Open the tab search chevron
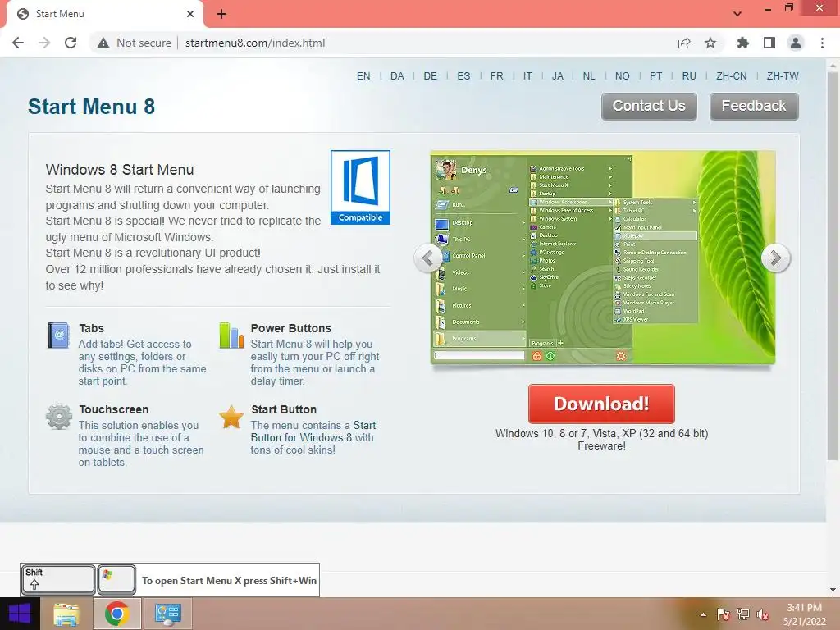This screenshot has height=630, width=840. pos(737,13)
